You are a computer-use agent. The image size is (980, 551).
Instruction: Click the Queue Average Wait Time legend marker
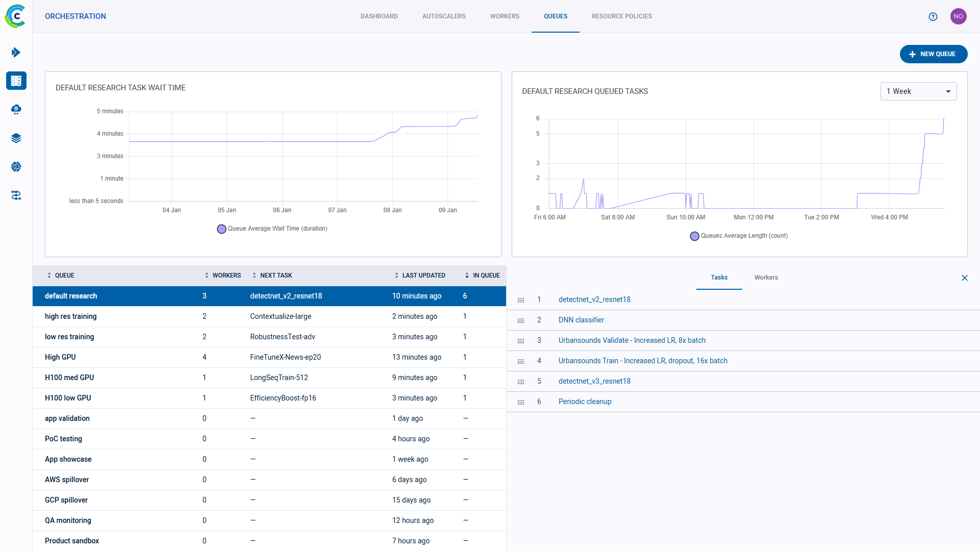[221, 229]
